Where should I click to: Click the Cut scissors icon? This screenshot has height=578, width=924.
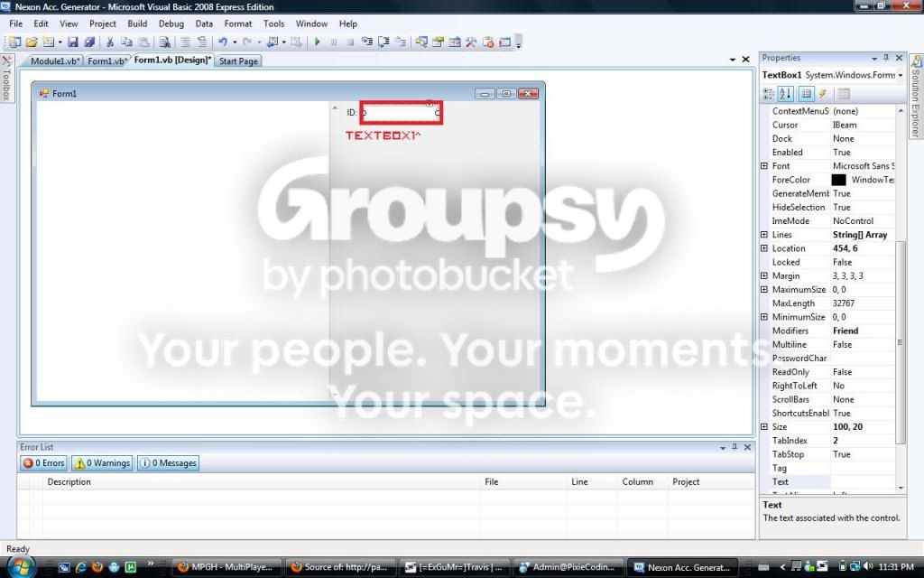pos(109,42)
